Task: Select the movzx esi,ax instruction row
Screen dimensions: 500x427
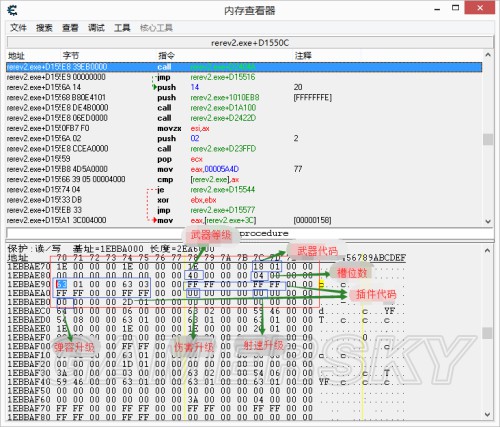Action: tap(244, 128)
